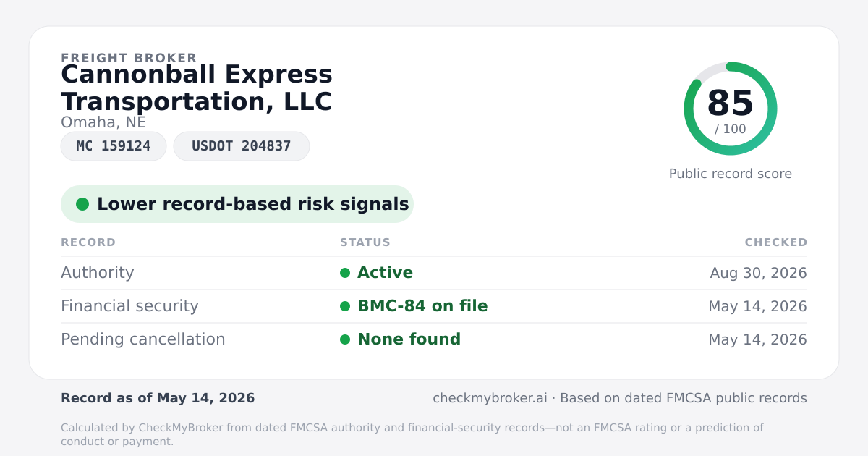Click the RECORD column header
Viewport: 868px width, 456px height.
88,242
